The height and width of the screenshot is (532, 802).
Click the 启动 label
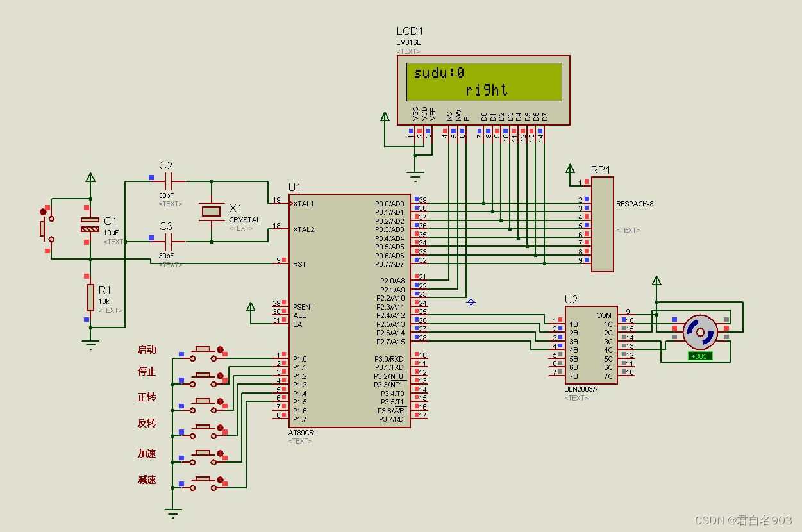click(147, 350)
